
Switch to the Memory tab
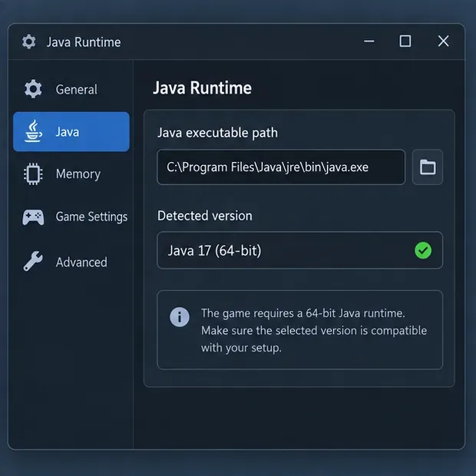[71, 174]
